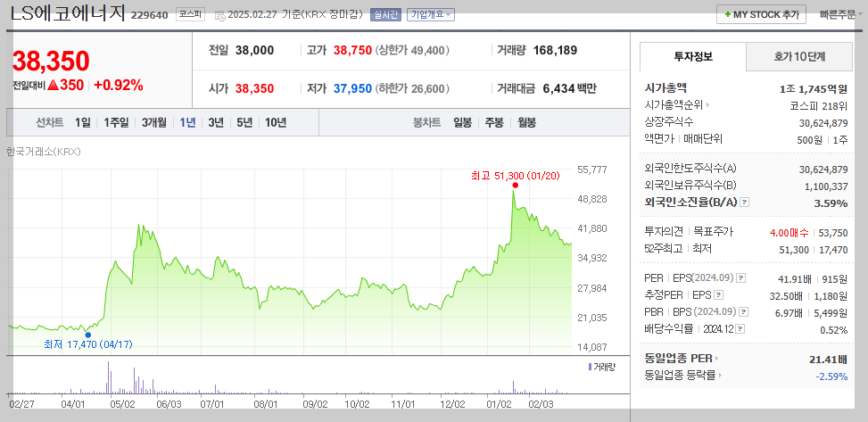Open the 동일업종 등락률 link
Viewport: 868px width, 422px height.
point(681,376)
